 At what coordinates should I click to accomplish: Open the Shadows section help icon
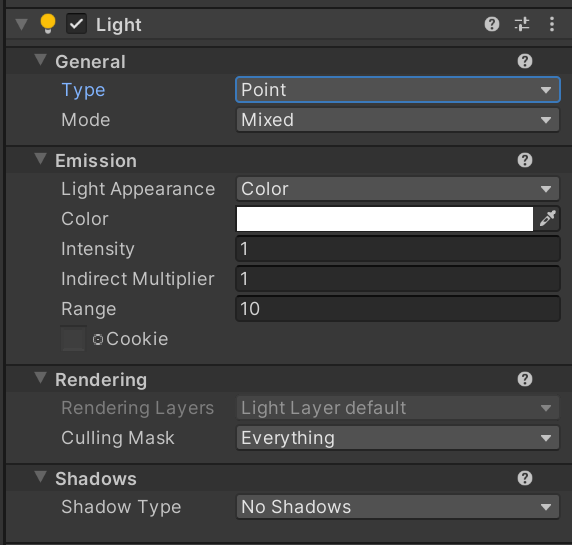[525, 478]
